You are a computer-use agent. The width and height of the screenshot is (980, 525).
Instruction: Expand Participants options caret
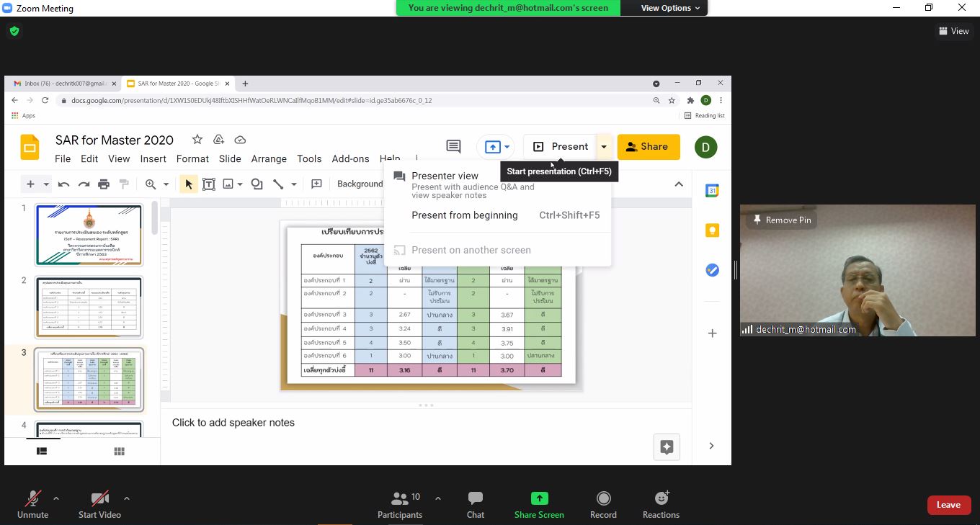click(437, 498)
